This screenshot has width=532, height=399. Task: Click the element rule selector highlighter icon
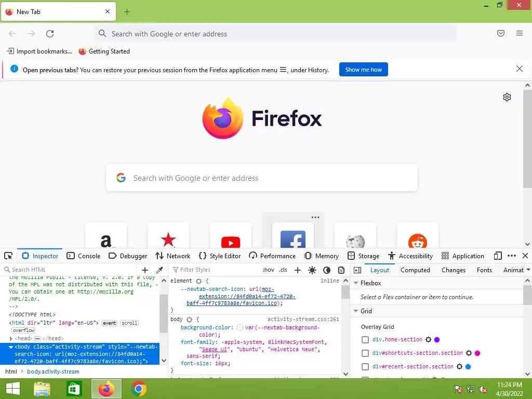click(x=199, y=281)
